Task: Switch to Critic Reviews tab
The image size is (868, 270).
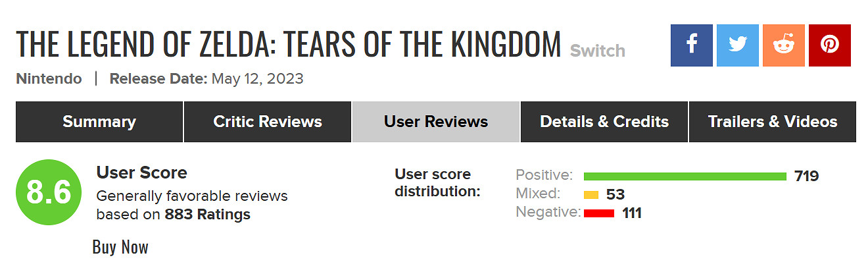Action: 268,122
